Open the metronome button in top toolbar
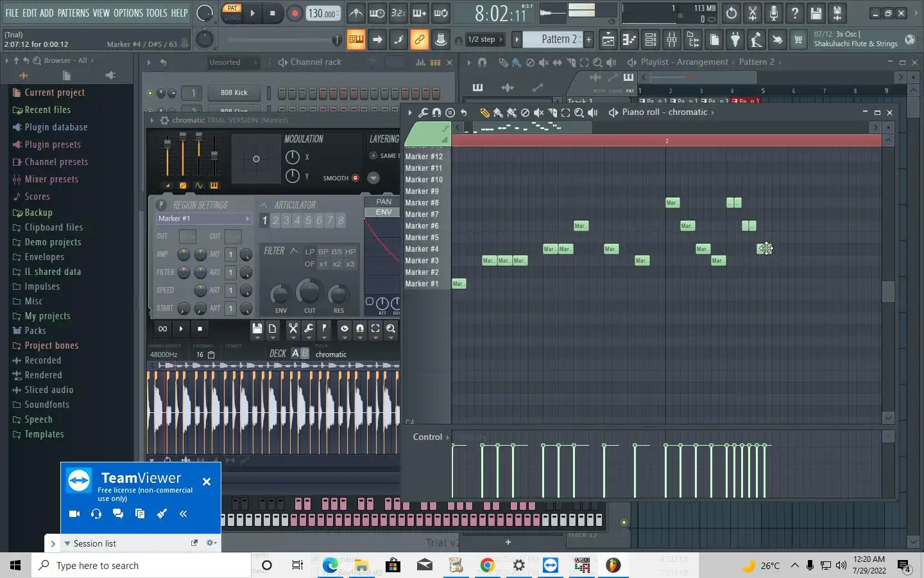 pyautogui.click(x=356, y=13)
